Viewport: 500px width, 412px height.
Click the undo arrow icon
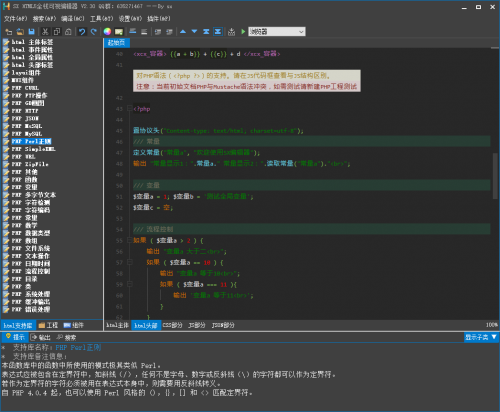pos(82,32)
